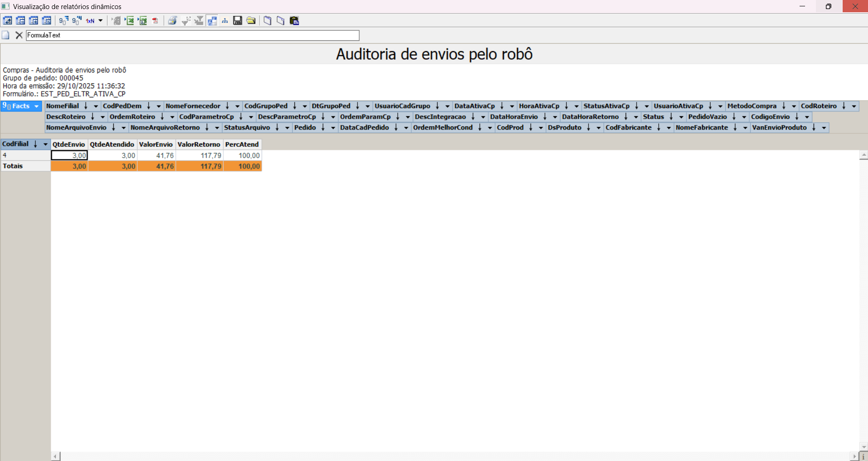Toggle sort arrow on NomeFornecedor field
Screen dimensions: 868x461
tap(227, 106)
